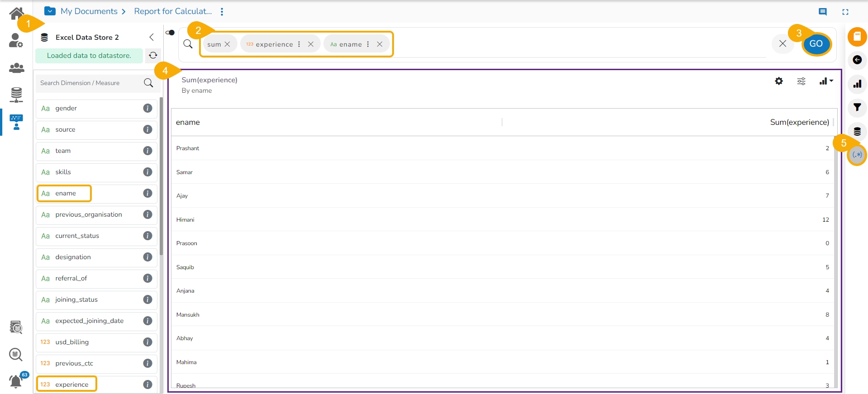The height and width of the screenshot is (394, 868).
Task: Toggle the switch beside the search bar
Action: 170,33
